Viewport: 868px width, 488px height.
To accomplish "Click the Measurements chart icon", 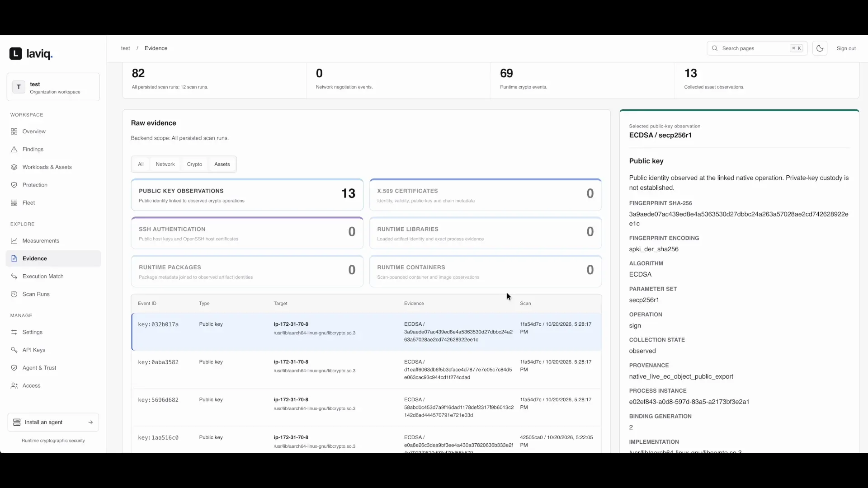I will [14, 241].
